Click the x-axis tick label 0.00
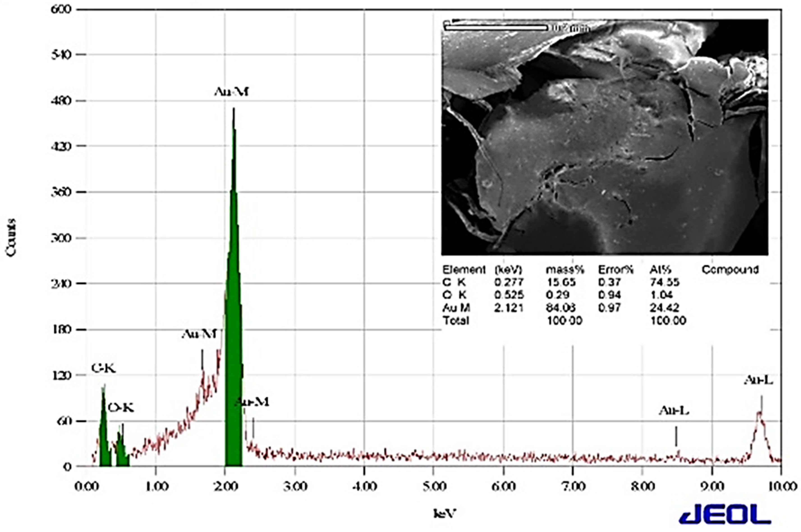 point(87,486)
